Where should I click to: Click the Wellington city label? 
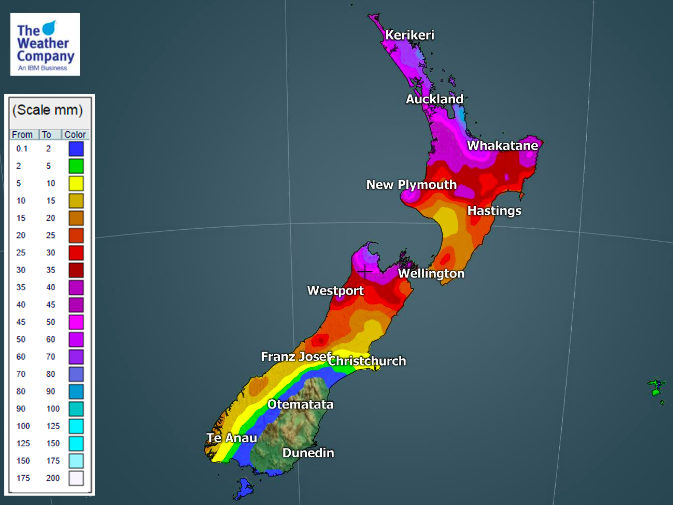pyautogui.click(x=431, y=273)
